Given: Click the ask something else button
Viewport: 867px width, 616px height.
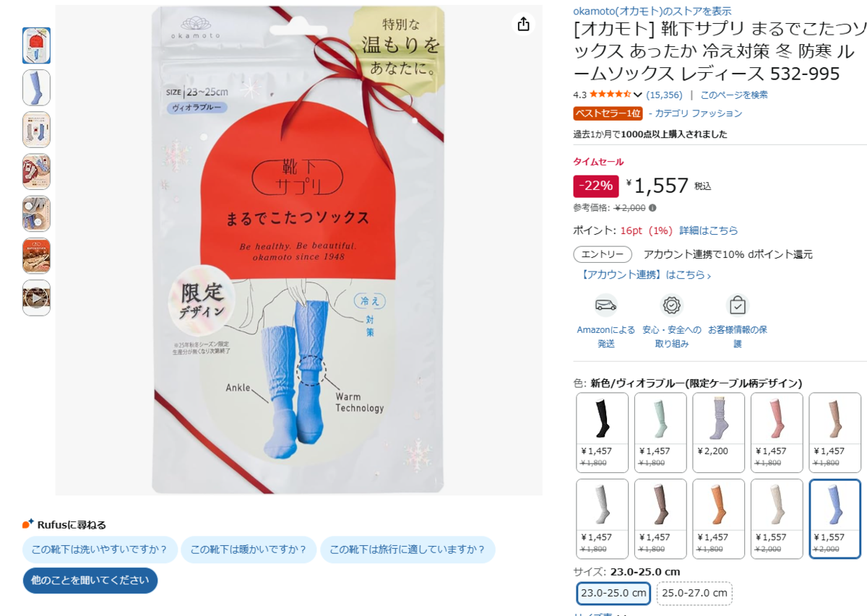Looking at the screenshot, I should click(90, 580).
